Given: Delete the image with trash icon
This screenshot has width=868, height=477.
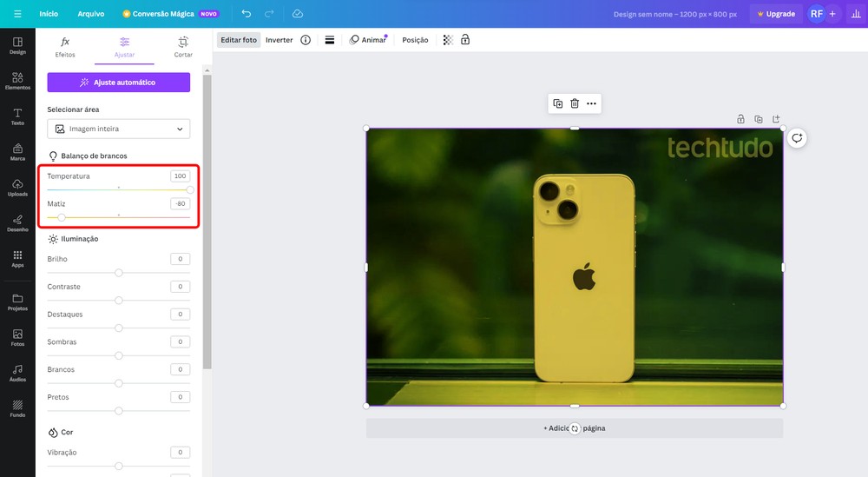Looking at the screenshot, I should pos(575,103).
